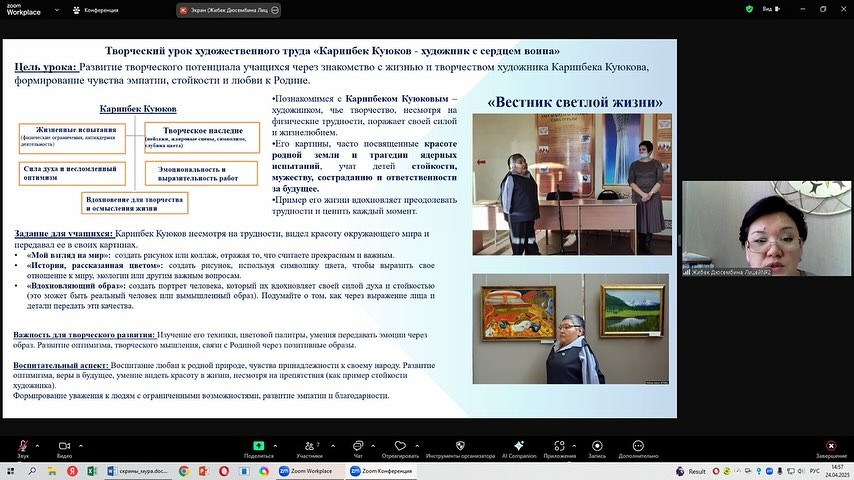Click the Opera icon in the system tray
This screenshot has width=854, height=480.
click(716, 471)
